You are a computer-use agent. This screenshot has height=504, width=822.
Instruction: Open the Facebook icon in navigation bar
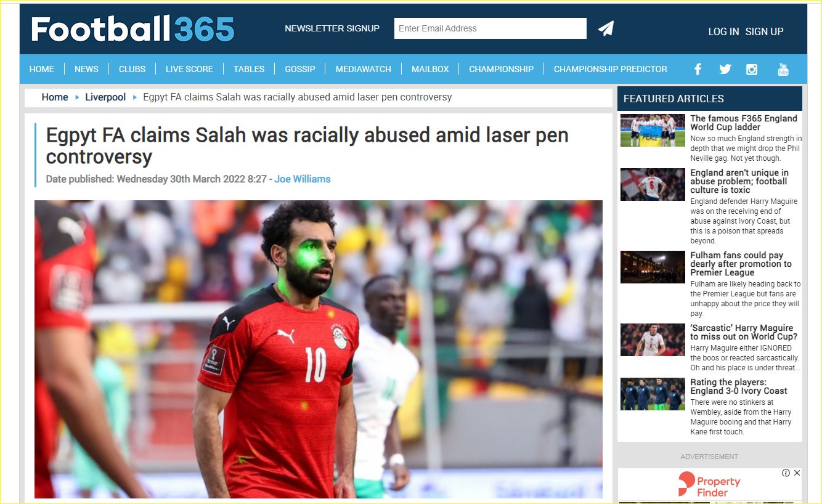coord(698,69)
